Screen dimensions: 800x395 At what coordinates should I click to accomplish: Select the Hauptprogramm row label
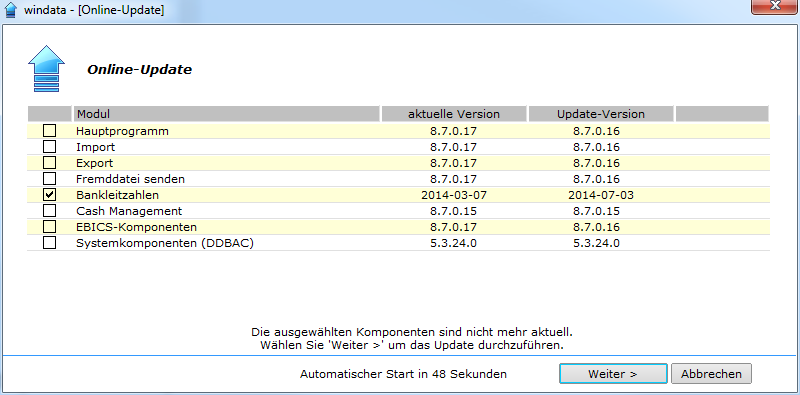(x=122, y=131)
